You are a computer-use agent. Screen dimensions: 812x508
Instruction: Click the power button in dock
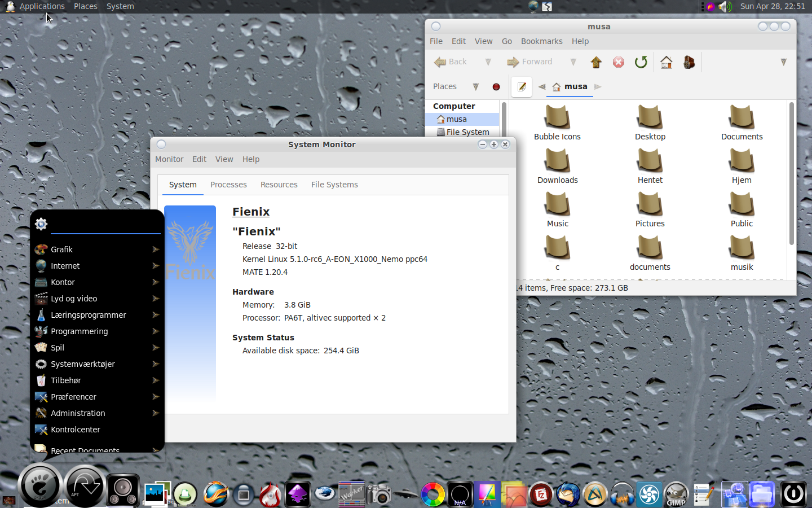click(793, 494)
